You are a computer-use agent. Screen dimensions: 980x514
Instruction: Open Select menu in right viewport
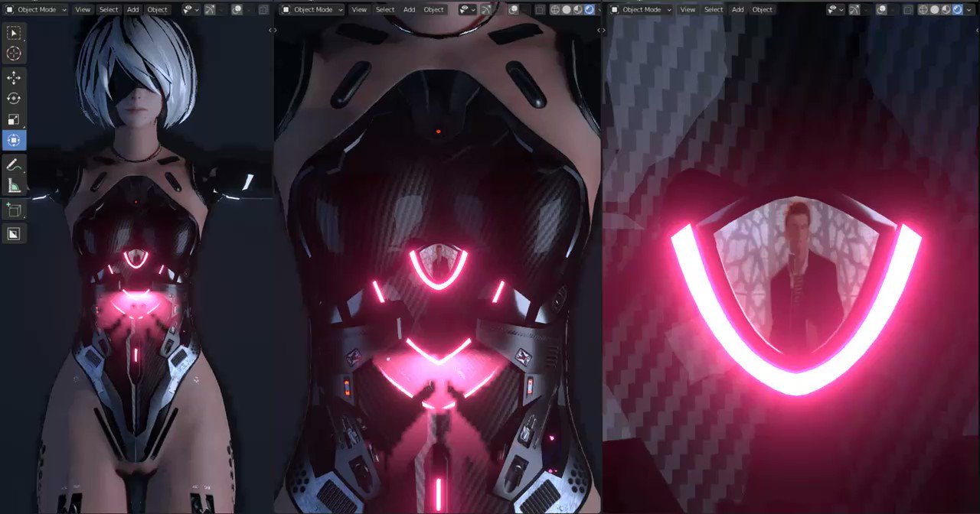pyautogui.click(x=714, y=9)
